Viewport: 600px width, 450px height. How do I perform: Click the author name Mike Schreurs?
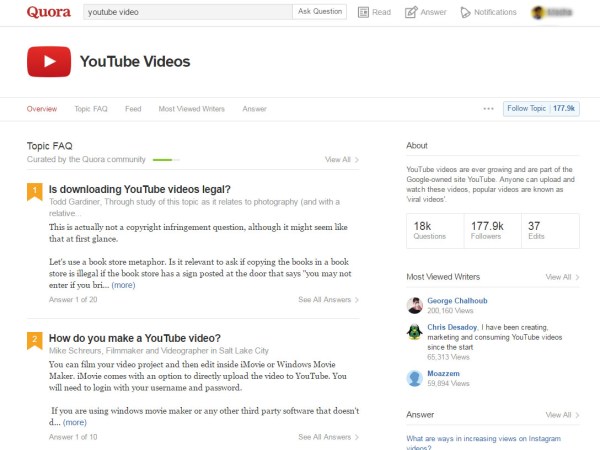75,351
